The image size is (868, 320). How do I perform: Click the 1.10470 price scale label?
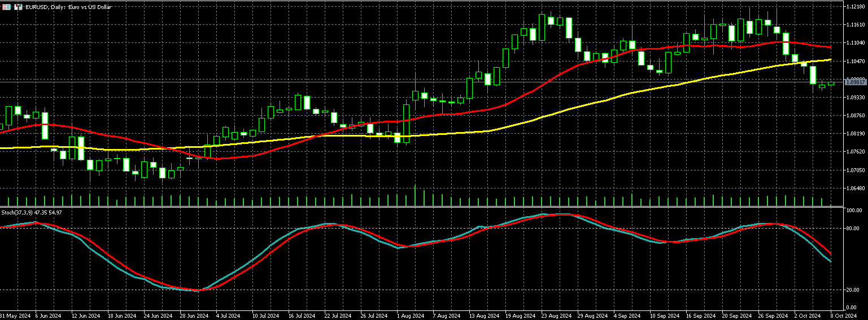click(x=856, y=61)
